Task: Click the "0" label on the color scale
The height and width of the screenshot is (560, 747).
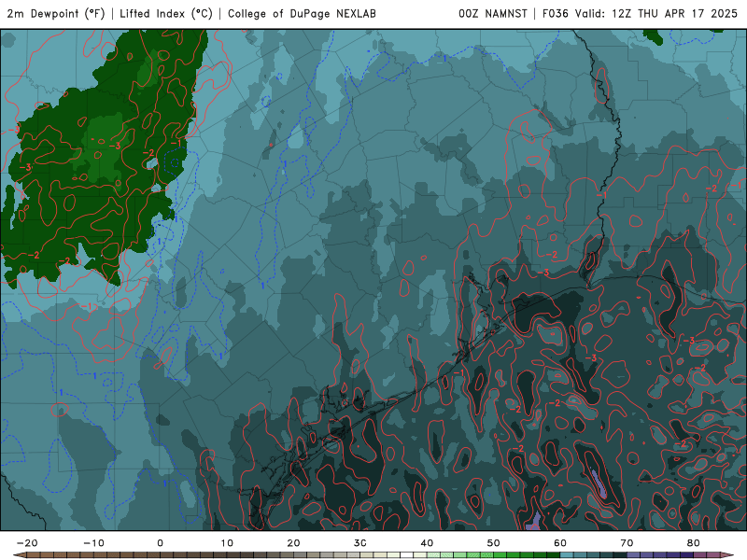Action: coord(160,543)
